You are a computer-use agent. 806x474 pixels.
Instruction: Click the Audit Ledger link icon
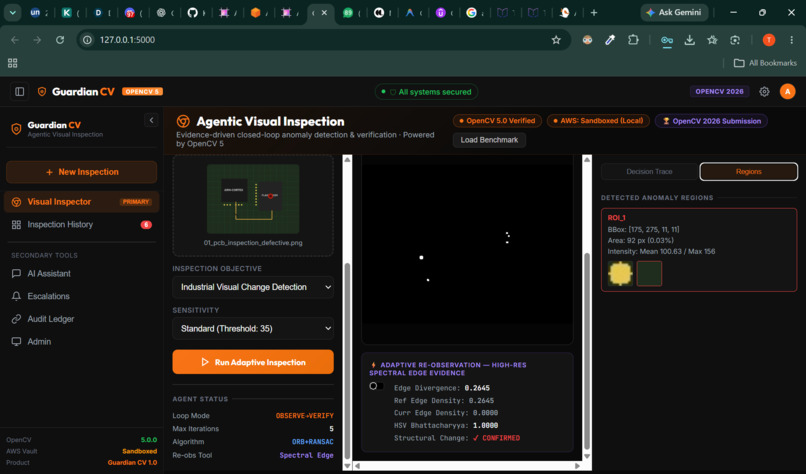(16, 319)
